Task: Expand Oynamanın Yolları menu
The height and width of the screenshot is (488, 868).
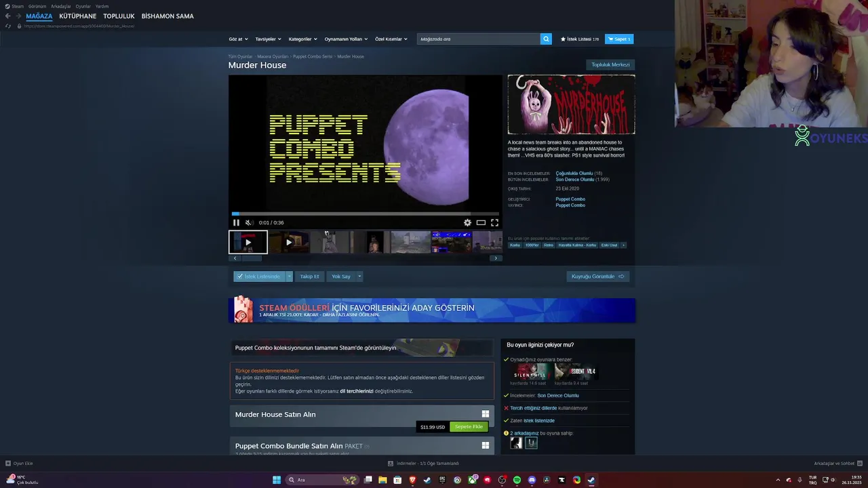Action: [x=346, y=39]
